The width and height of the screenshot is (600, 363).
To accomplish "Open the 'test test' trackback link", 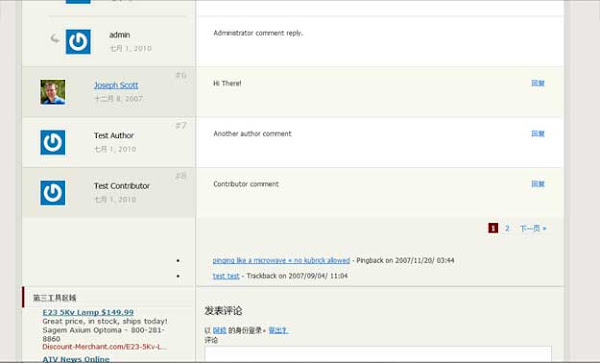I will coord(226,276).
